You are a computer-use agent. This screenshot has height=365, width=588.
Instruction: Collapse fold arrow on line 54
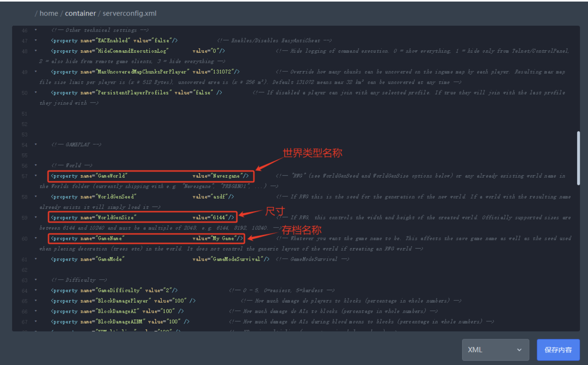tap(35, 145)
